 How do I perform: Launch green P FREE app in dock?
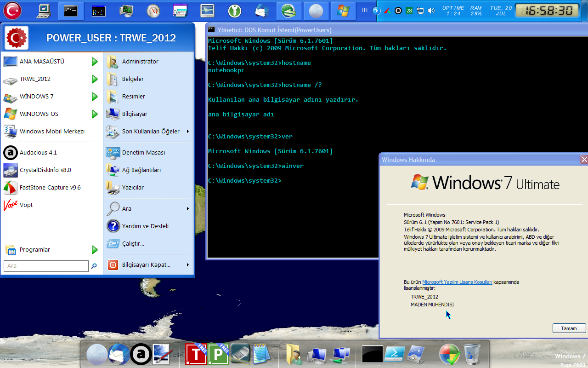click(x=218, y=354)
